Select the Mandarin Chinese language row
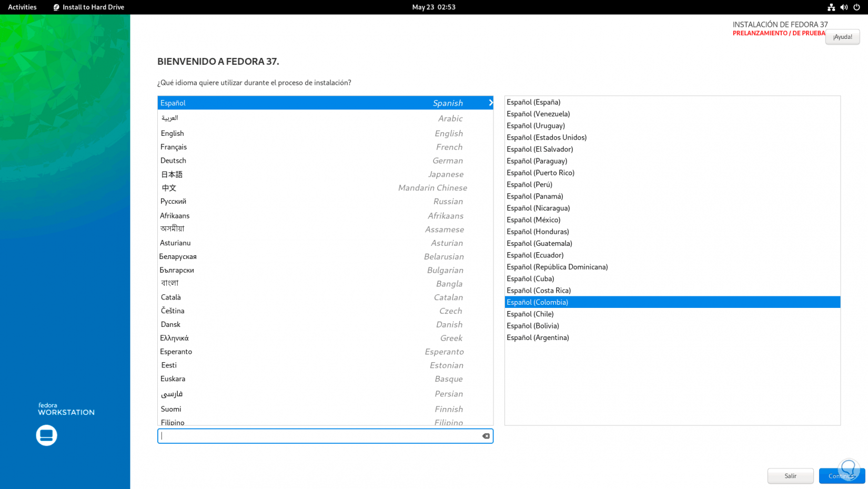 click(325, 188)
